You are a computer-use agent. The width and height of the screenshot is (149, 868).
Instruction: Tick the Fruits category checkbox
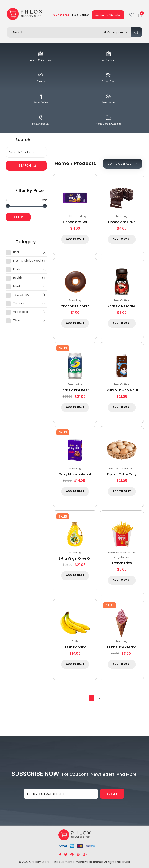pos(8,270)
